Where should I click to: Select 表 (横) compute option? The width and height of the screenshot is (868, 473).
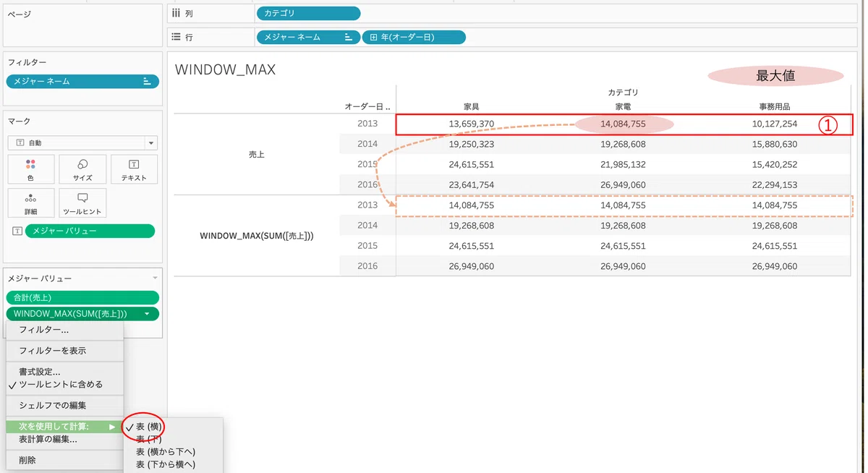coord(150,427)
